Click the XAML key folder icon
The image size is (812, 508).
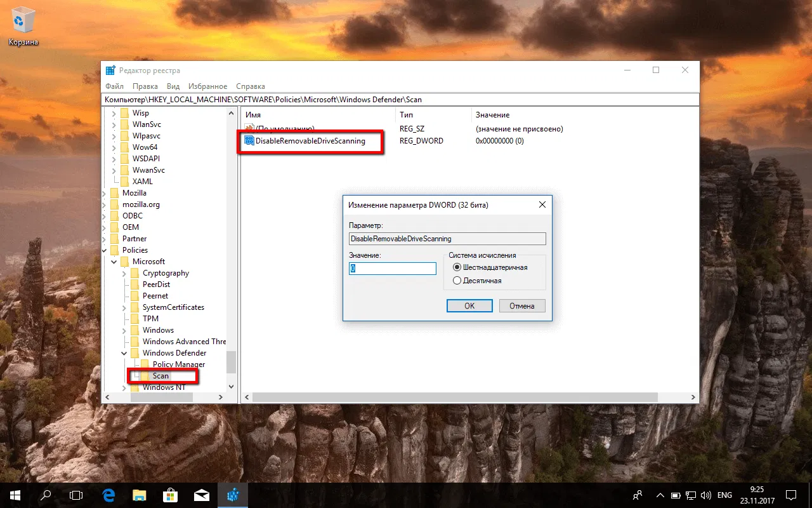point(124,182)
